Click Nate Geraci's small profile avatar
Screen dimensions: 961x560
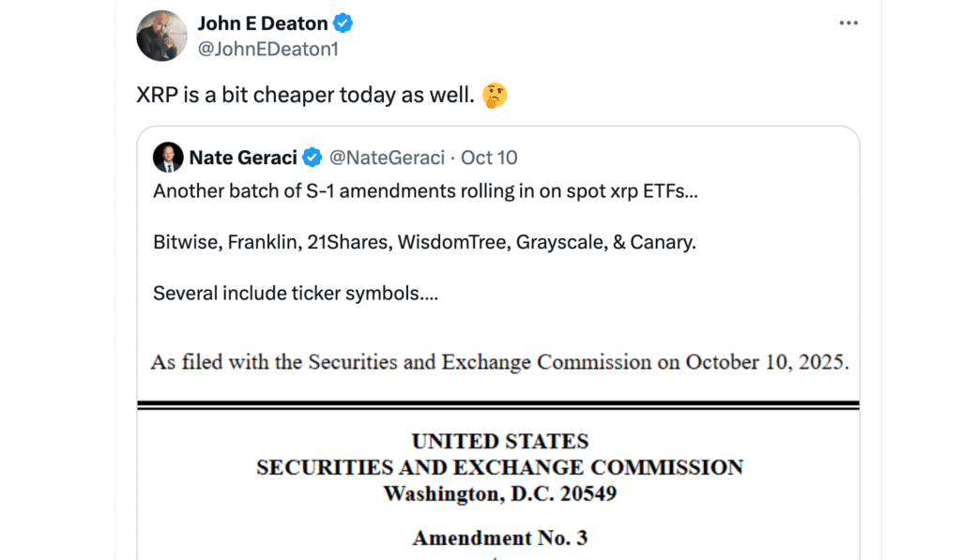coord(167,158)
